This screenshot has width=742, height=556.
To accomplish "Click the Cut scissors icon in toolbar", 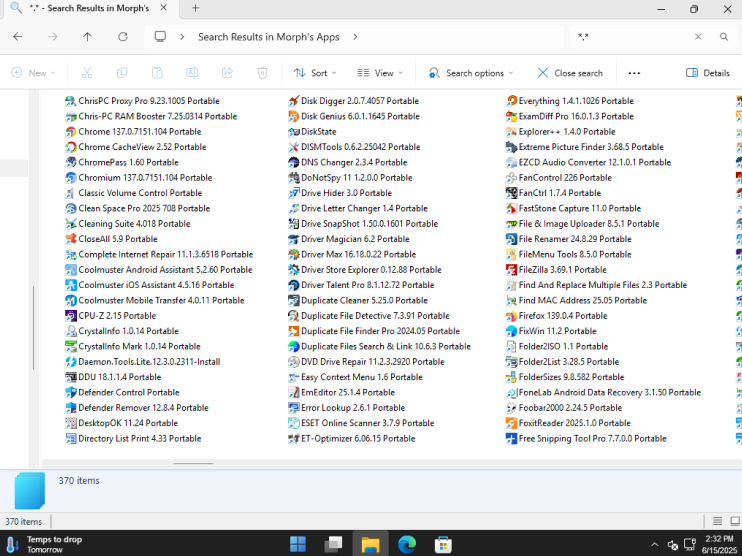I will click(87, 73).
